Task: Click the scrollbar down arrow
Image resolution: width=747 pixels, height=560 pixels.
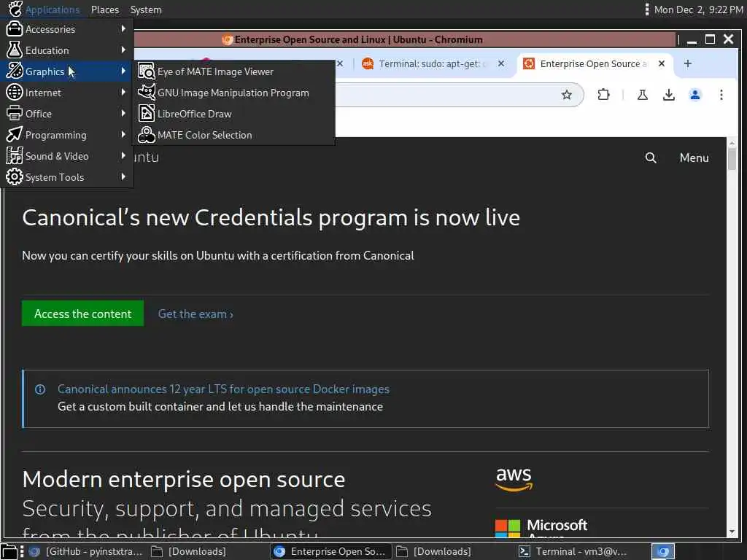Action: pos(732,532)
